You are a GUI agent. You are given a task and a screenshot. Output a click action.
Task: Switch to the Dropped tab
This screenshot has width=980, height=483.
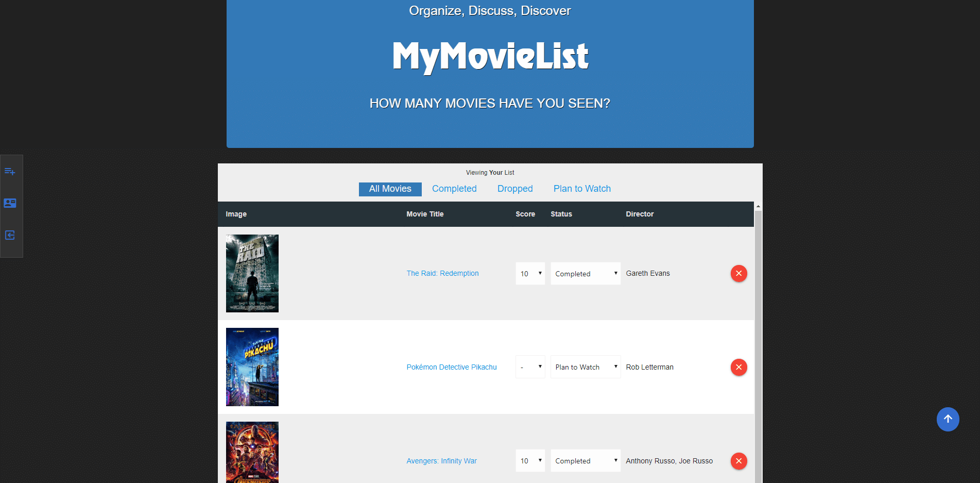[514, 189]
